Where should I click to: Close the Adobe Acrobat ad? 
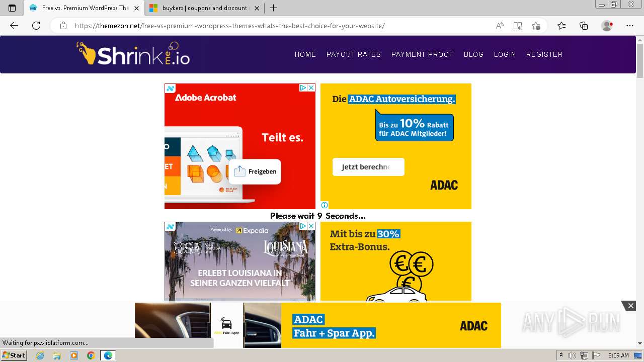[x=311, y=88]
